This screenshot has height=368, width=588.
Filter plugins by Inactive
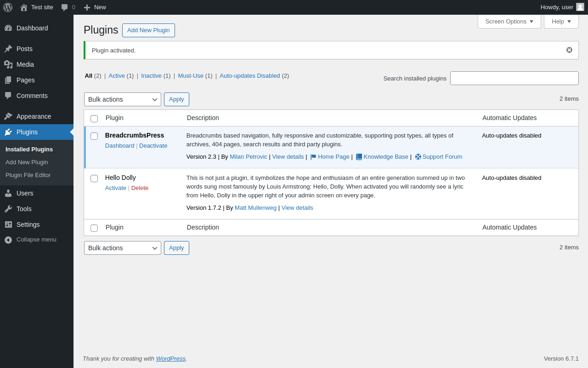click(x=151, y=76)
